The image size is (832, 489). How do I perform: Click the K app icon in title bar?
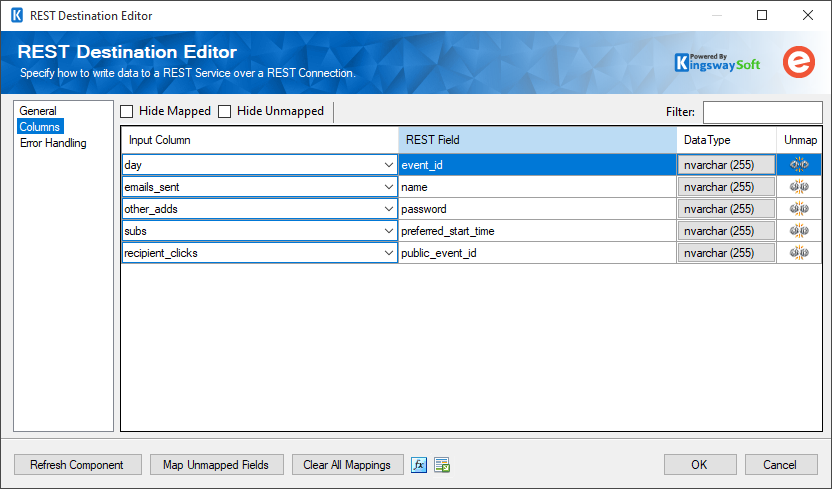click(17, 15)
